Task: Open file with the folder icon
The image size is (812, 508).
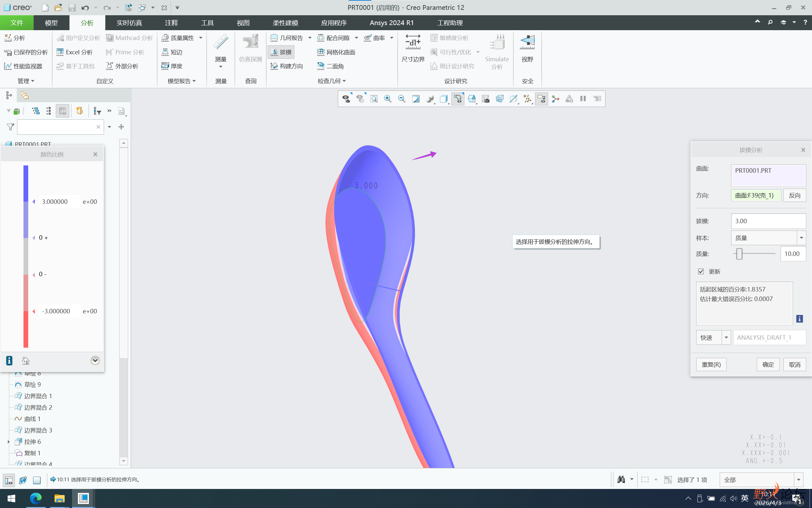Action: (x=58, y=7)
